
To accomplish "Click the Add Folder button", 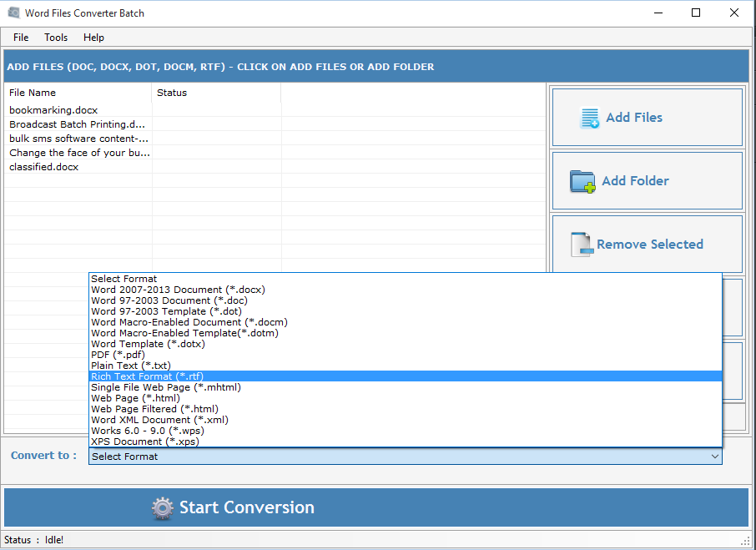I will pyautogui.click(x=647, y=181).
